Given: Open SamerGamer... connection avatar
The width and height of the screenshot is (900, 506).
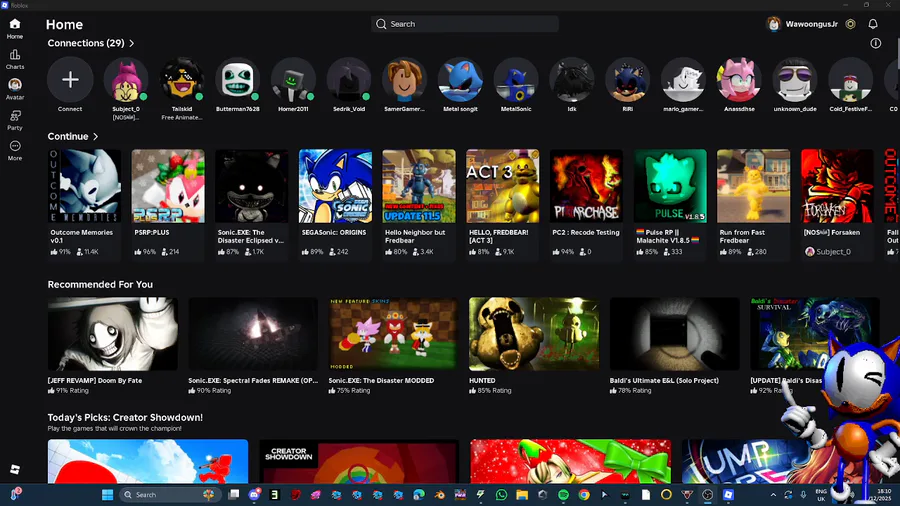Looking at the screenshot, I should point(404,79).
